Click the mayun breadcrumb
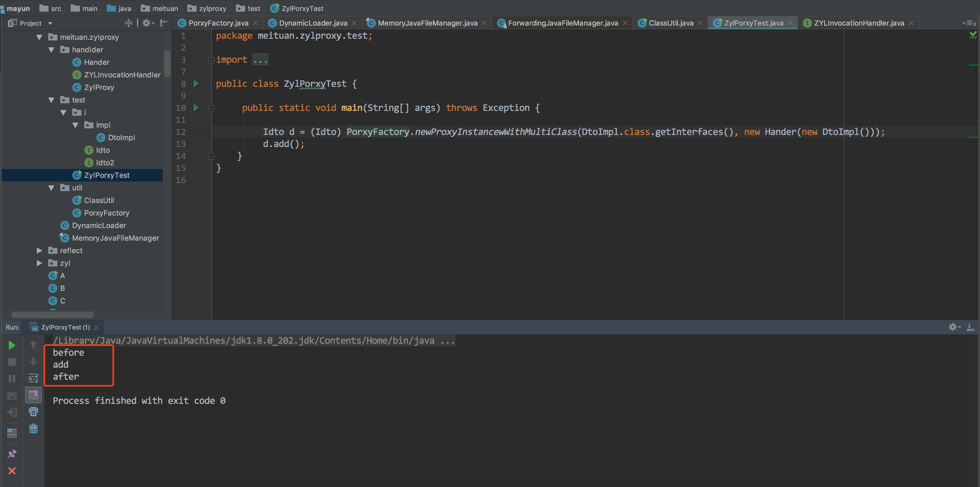Screen dimensions: 980x487 [x=18, y=8]
